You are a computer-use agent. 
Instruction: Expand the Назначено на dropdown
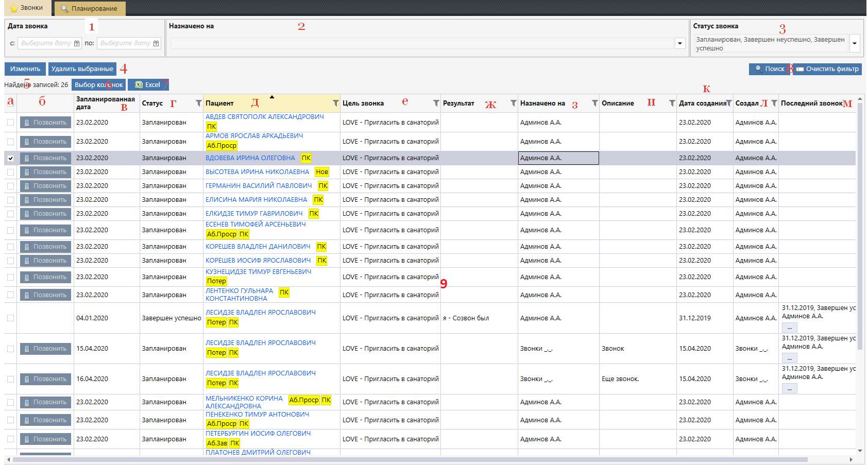[680, 44]
